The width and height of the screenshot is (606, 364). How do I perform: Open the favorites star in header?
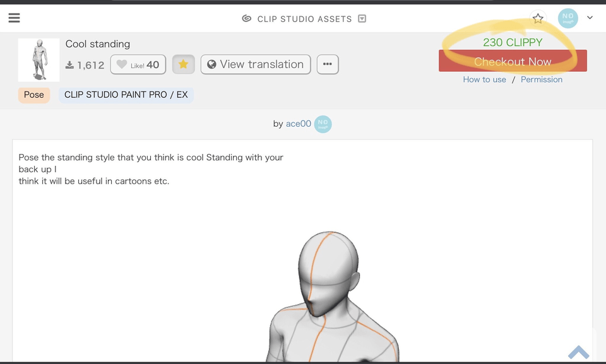(x=538, y=18)
